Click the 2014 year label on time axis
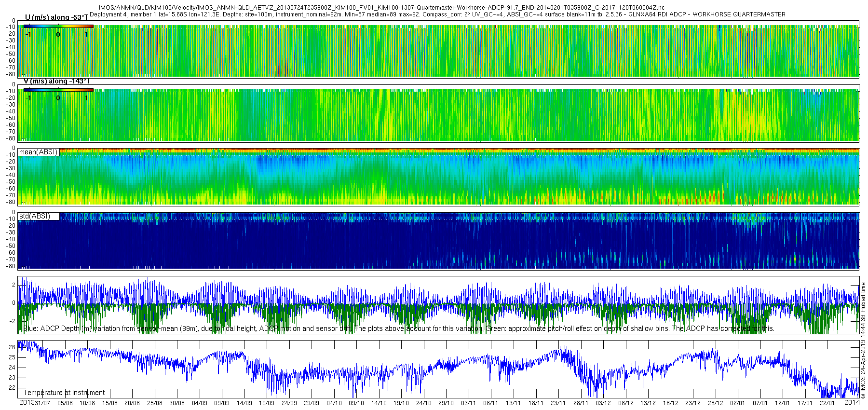 (852, 402)
